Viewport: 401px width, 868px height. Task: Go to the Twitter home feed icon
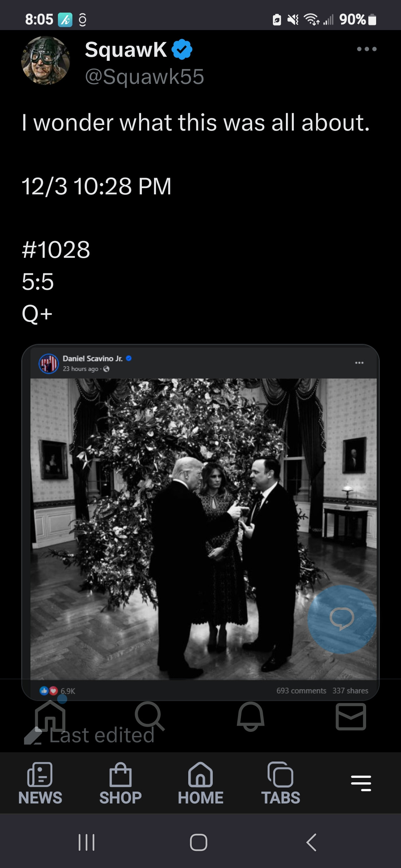point(50,716)
